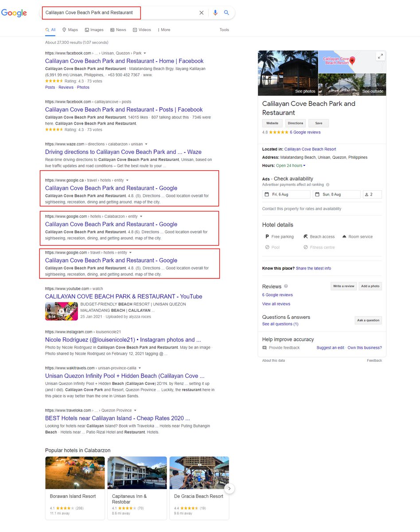Click the guests count person icon field
420x532 pixels.
372,194
